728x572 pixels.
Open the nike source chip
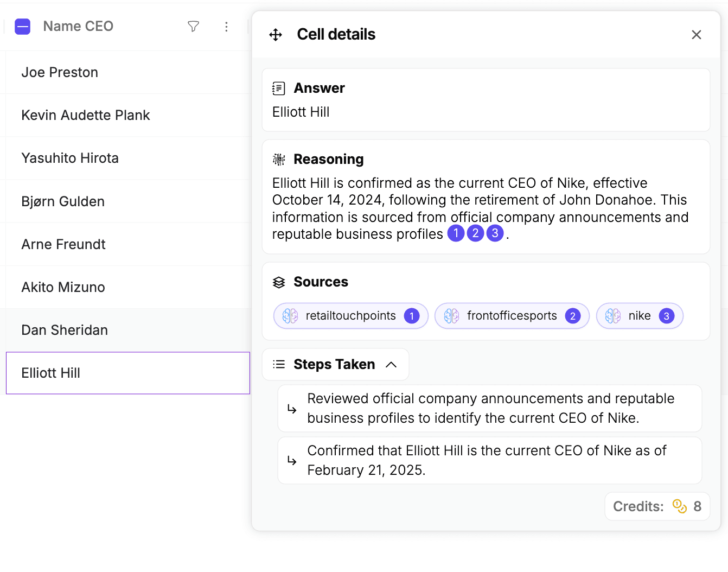click(640, 316)
